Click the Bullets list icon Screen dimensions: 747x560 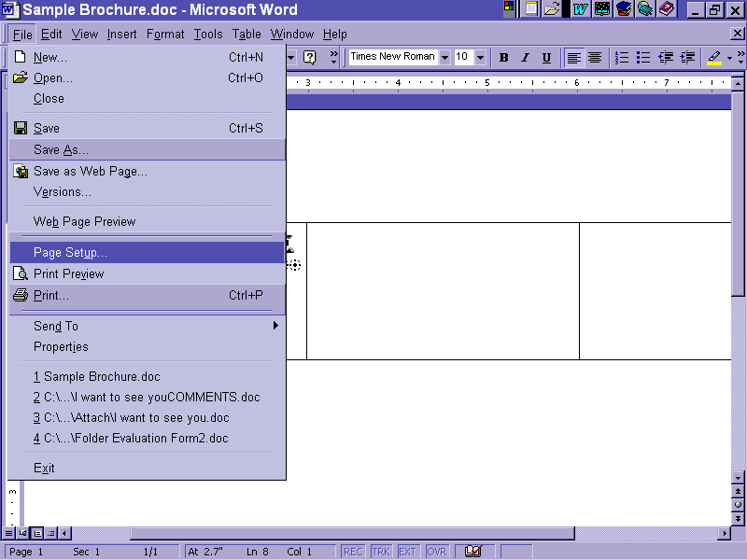pyautogui.click(x=643, y=57)
